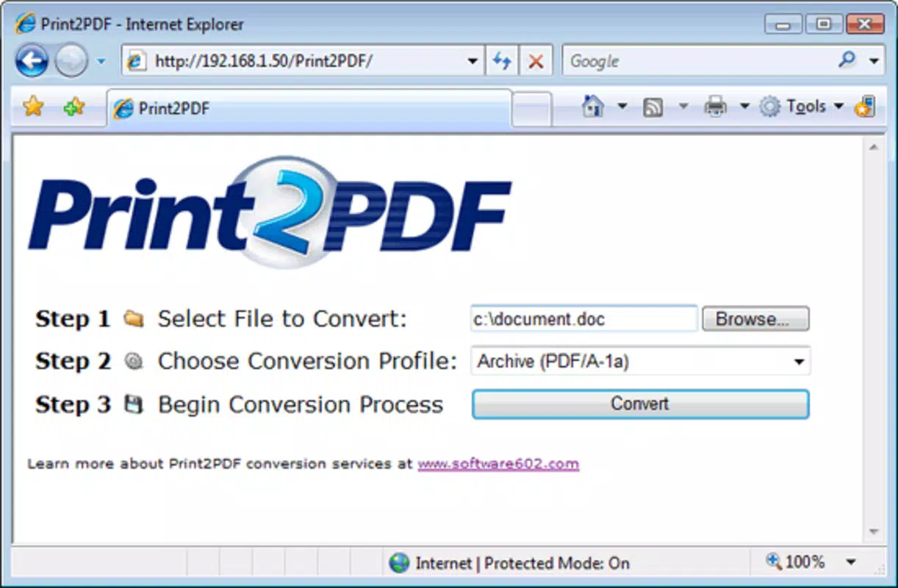Click the Print2PDF logo image

coord(270,213)
